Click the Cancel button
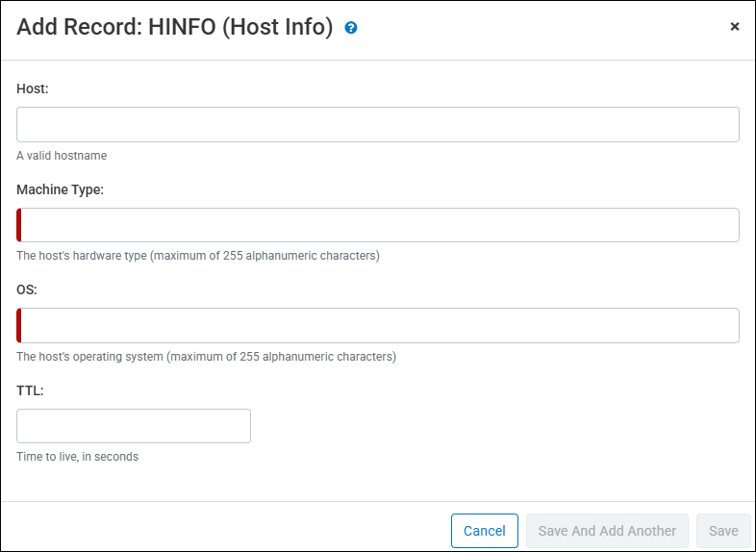756x552 pixels. point(485,531)
